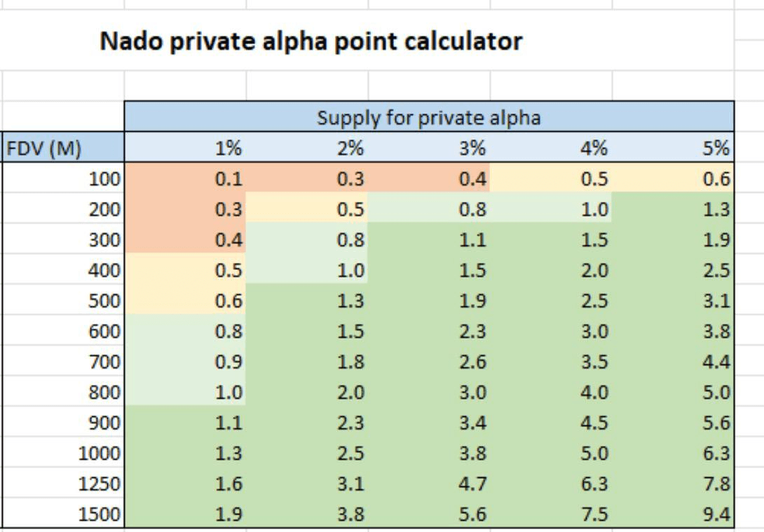This screenshot has height=532, width=764.
Task: Click the 7.5 value cell
Action: point(551,514)
